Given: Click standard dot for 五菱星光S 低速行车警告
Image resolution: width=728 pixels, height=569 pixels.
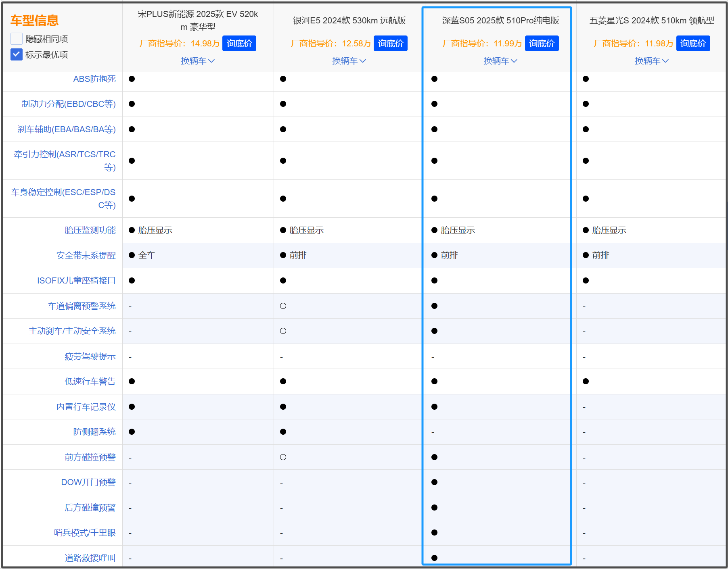Looking at the screenshot, I should pos(586,381).
